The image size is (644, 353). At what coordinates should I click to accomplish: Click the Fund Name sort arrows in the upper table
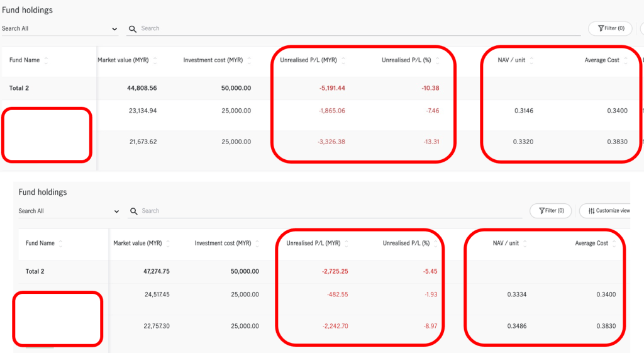click(x=46, y=60)
